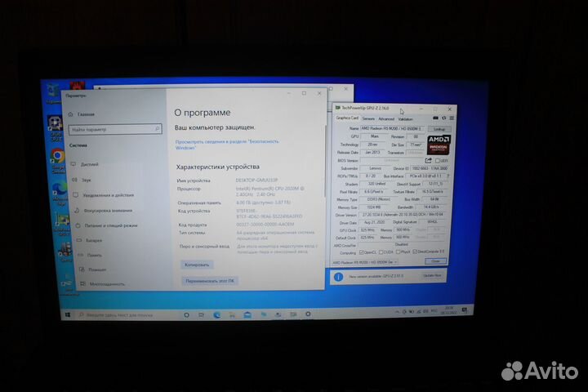Switch to the Graphics Card tab

[347, 118]
